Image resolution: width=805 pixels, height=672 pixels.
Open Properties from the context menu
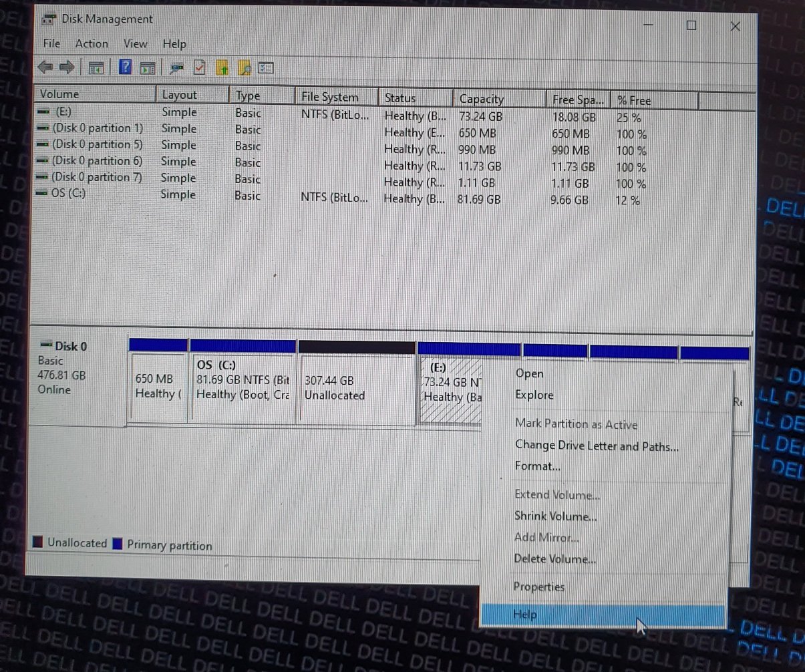[x=539, y=587]
